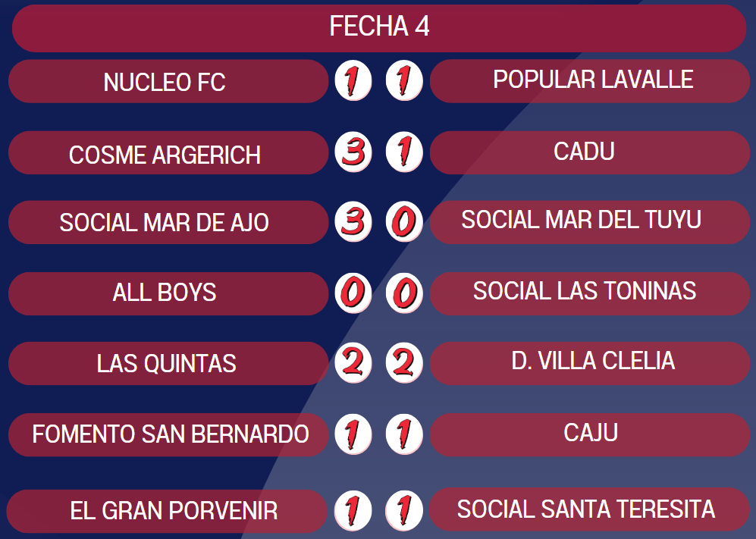The width and height of the screenshot is (756, 539).
Task: Click Las Quintas' score of 2
Action: pos(353,363)
